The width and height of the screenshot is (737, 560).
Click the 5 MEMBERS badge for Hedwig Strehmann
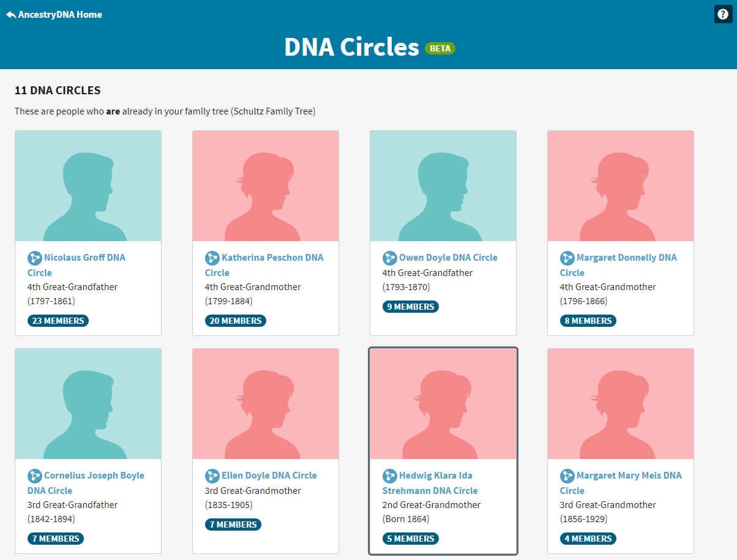coord(411,539)
